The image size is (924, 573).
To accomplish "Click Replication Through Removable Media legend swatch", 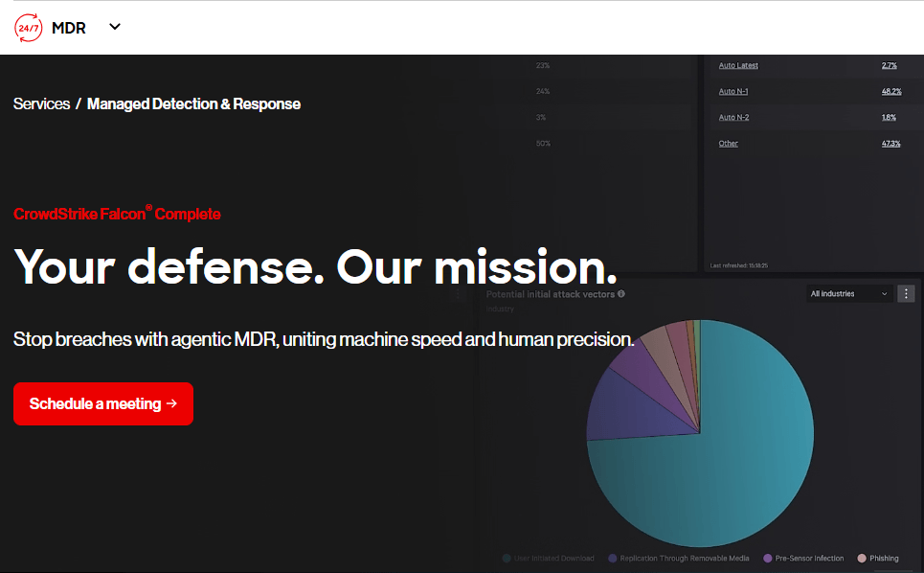I will (612, 559).
